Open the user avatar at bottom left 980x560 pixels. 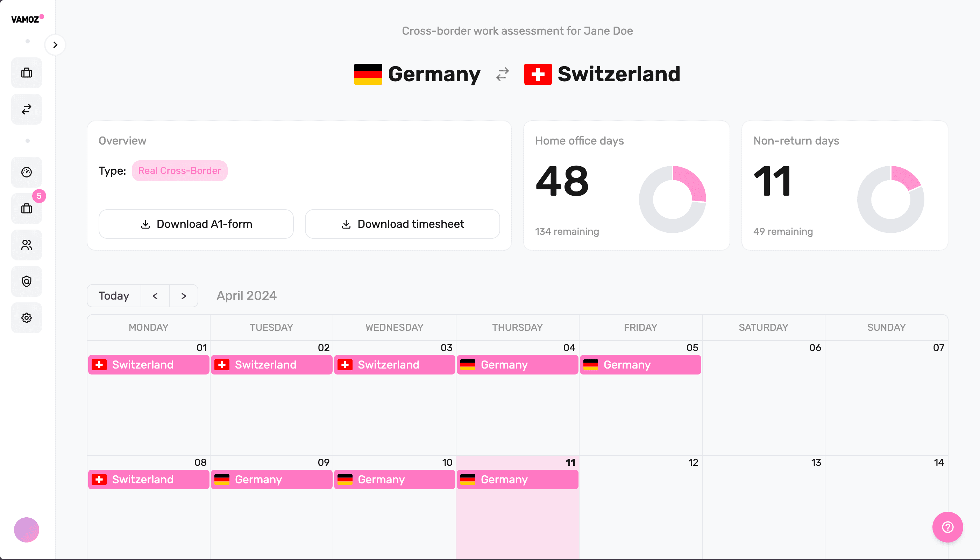27,530
